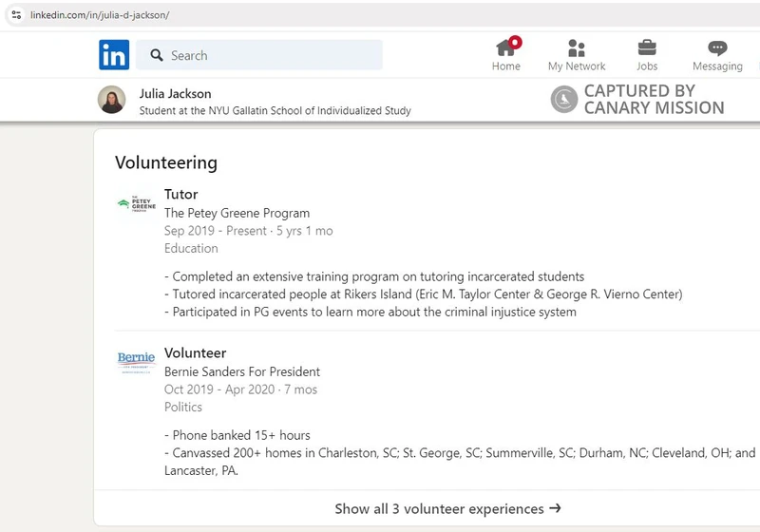The width and height of the screenshot is (760, 532).
Task: Click the line about participating in PG events
Action: pyautogui.click(x=370, y=312)
